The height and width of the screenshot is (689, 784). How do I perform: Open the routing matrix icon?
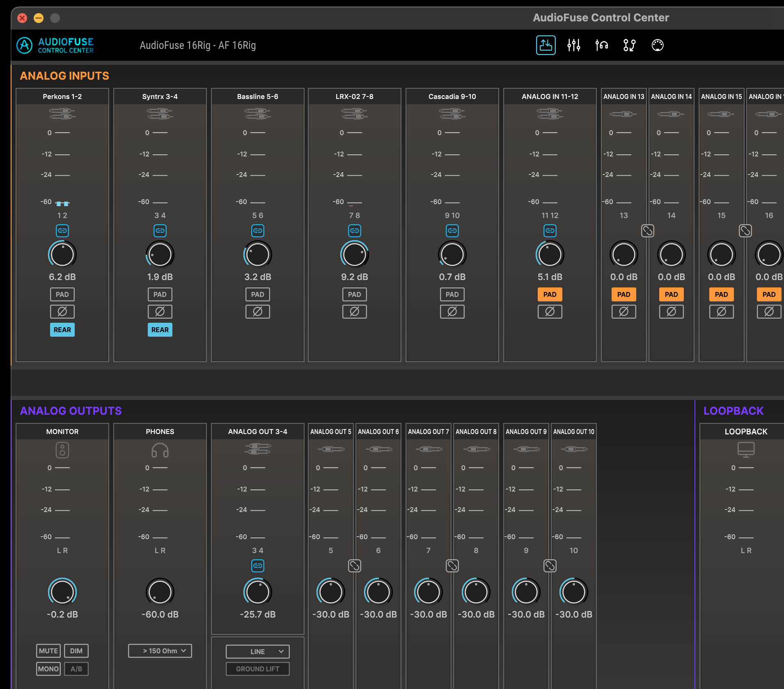(x=629, y=45)
